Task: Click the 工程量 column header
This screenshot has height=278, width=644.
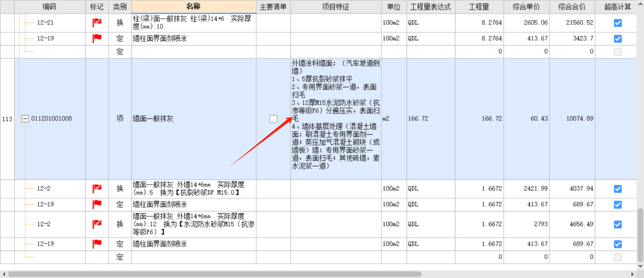Action: (479, 7)
